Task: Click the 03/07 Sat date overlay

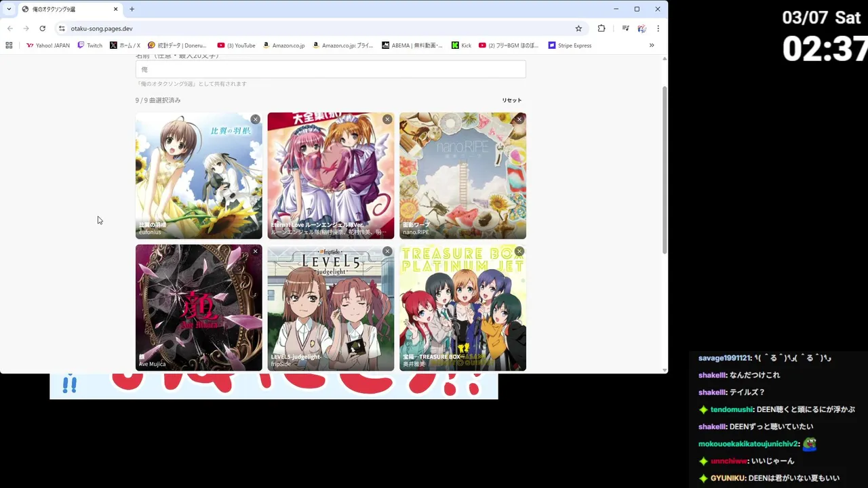Action: click(x=821, y=18)
